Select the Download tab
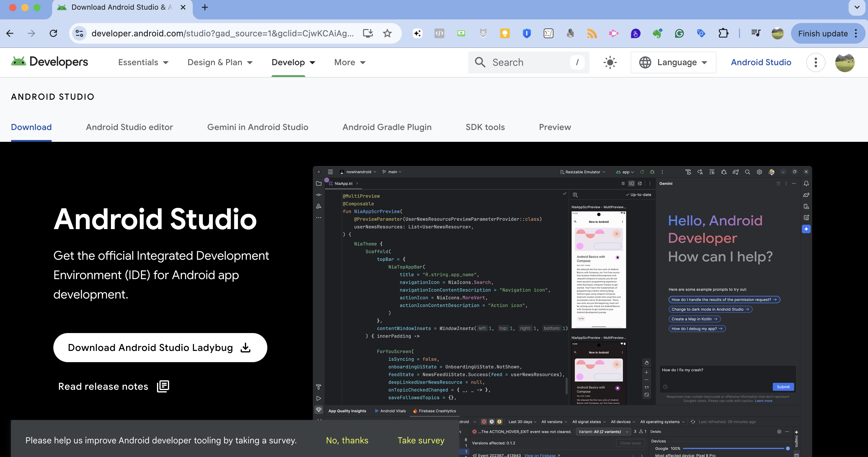This screenshot has width=868, height=457. [31, 127]
